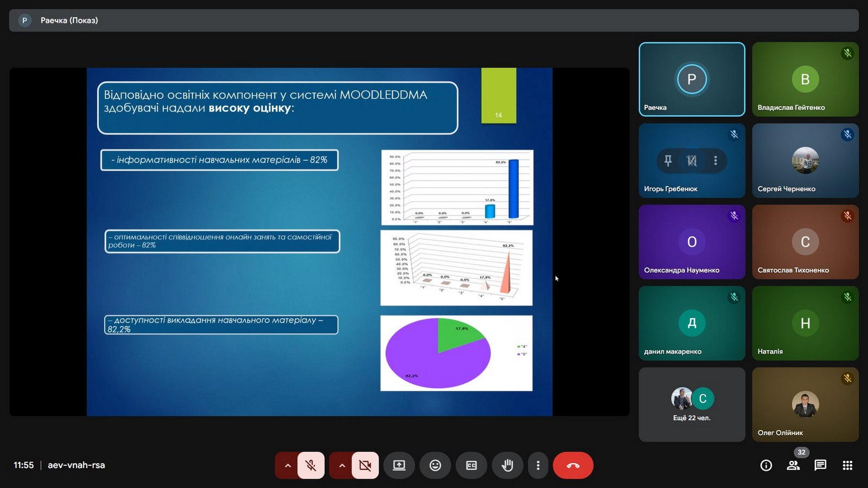This screenshot has width=868, height=488.
Task: Start presenting your screen
Action: tap(399, 465)
